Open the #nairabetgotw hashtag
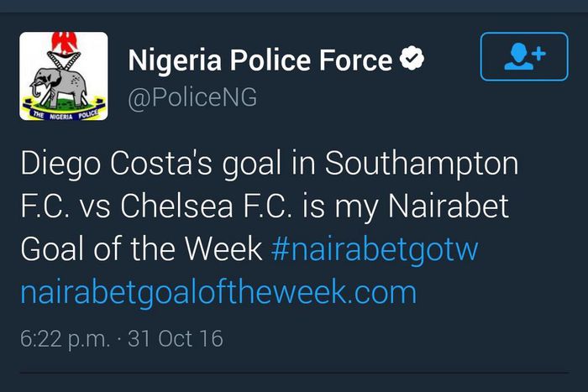This screenshot has width=588, height=392. click(x=375, y=249)
